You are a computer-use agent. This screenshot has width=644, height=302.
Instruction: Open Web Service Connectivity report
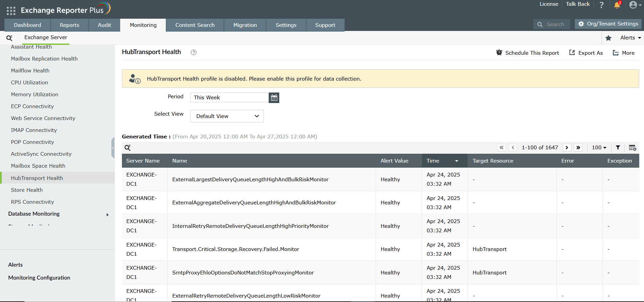coord(43,118)
